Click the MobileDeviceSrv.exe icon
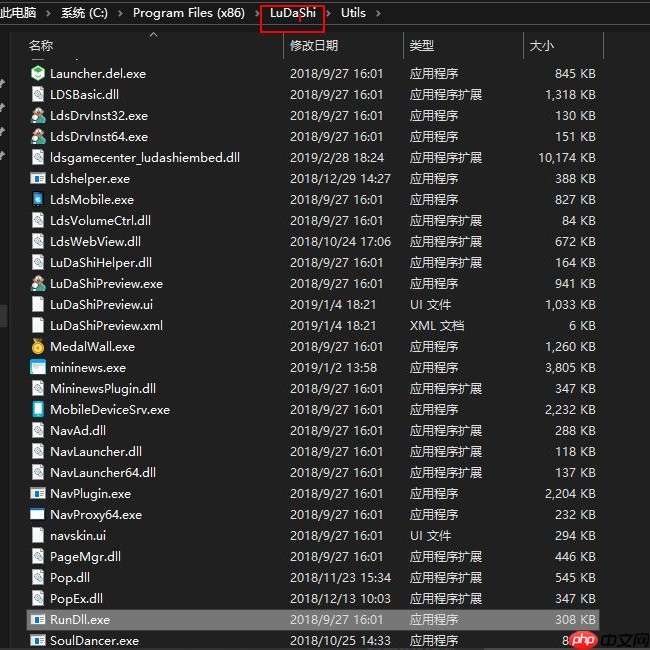The image size is (650, 650). tap(38, 410)
